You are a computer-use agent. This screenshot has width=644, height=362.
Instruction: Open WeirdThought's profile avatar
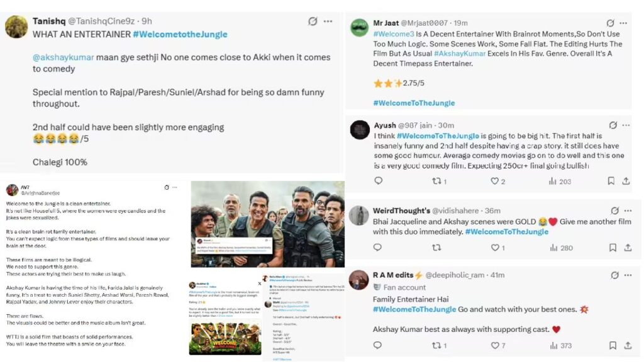point(359,216)
